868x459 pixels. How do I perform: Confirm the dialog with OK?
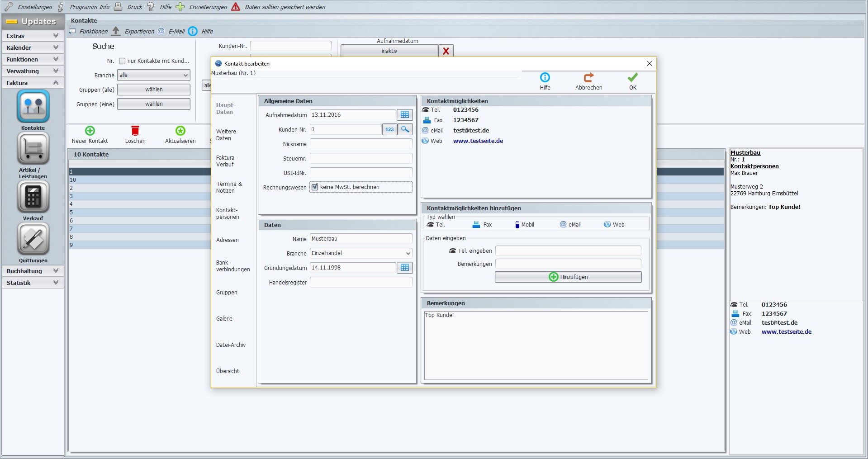(x=632, y=81)
